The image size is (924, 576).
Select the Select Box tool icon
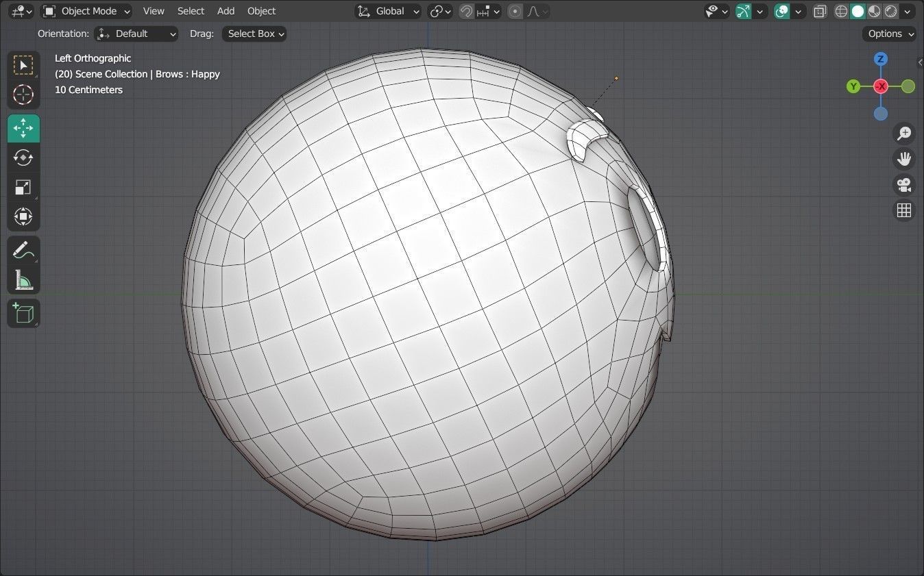tap(23, 66)
